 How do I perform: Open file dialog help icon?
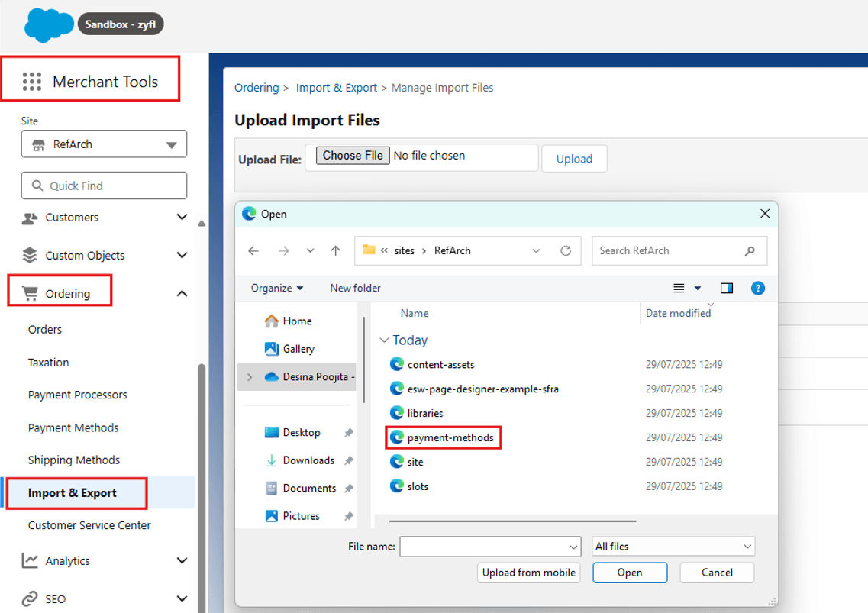pyautogui.click(x=758, y=288)
